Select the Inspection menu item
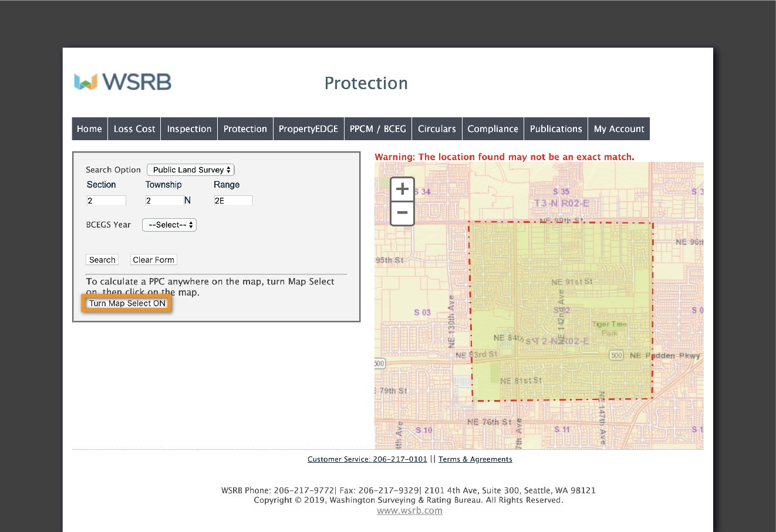This screenshot has width=776, height=532. coord(189,129)
